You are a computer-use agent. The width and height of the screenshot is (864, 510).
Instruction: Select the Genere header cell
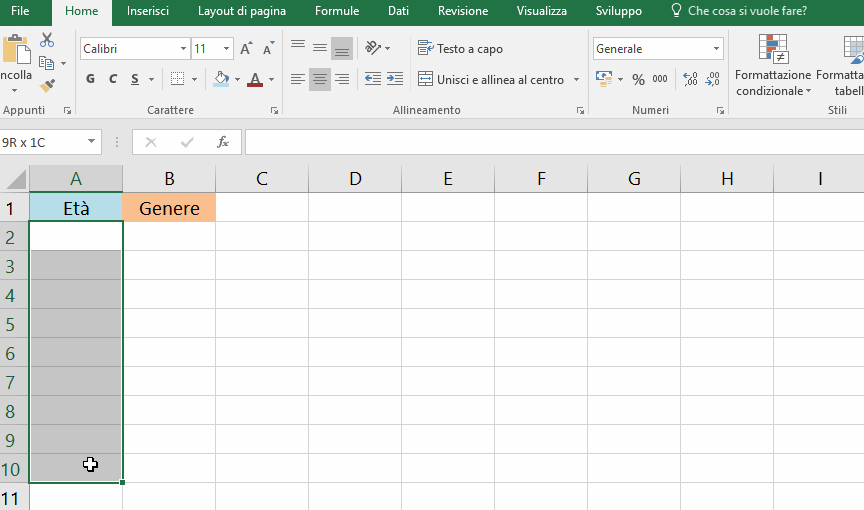pyautogui.click(x=169, y=208)
